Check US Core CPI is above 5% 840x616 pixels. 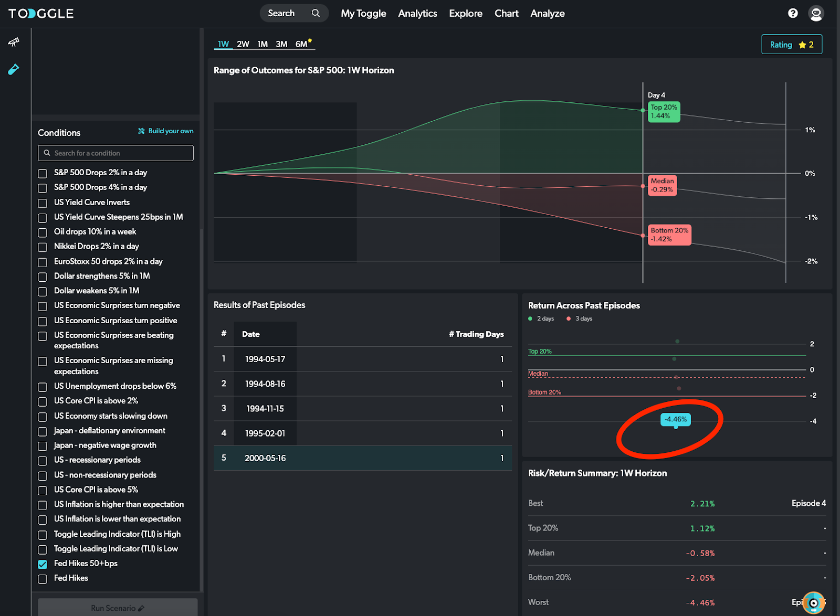pyautogui.click(x=43, y=490)
